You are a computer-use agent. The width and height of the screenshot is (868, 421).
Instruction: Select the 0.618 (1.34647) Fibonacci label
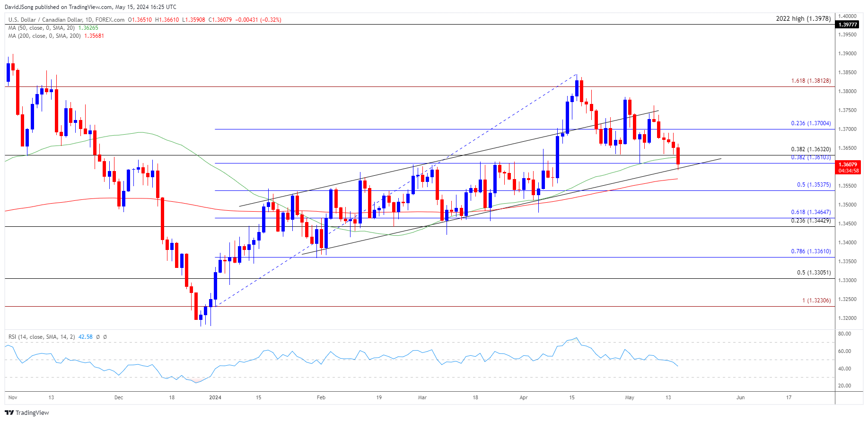[x=811, y=213]
